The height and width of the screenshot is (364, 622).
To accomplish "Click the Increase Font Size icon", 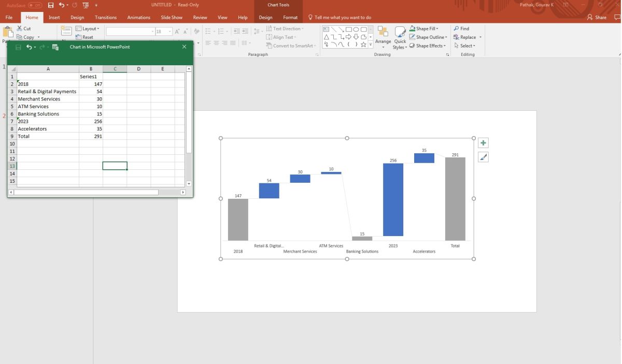I will coord(177,32).
